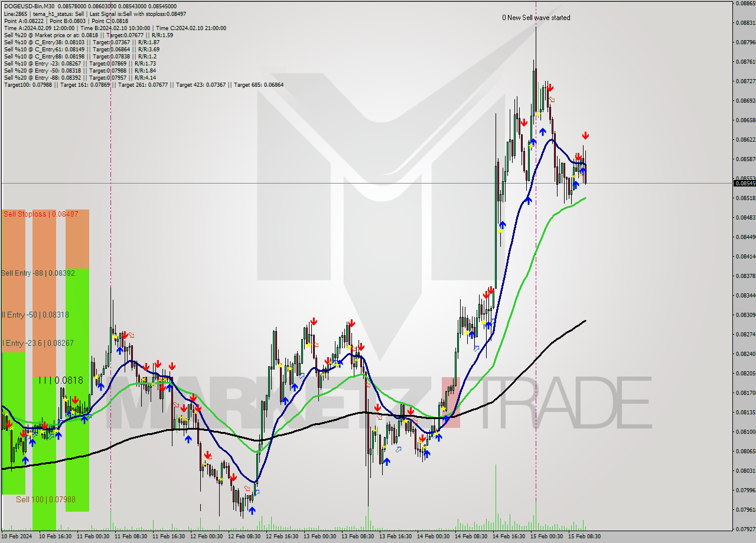Select the '10 Feb 16:30' time label

[x=56, y=537]
